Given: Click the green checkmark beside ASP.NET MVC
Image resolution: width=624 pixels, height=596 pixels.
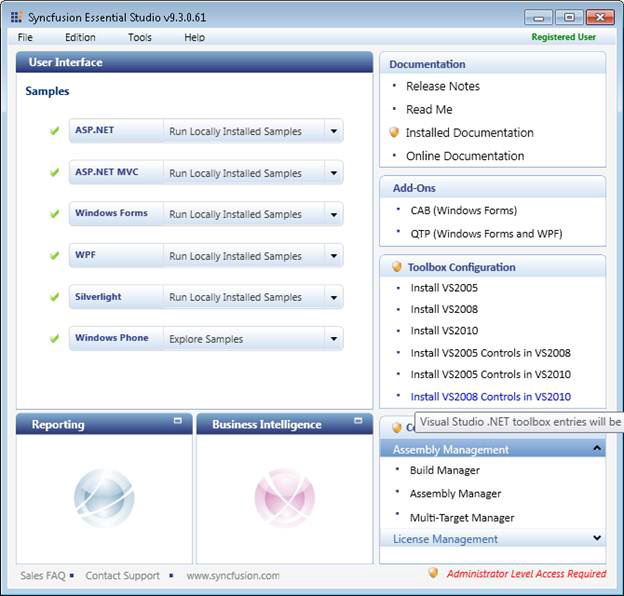Looking at the screenshot, I should (55, 172).
